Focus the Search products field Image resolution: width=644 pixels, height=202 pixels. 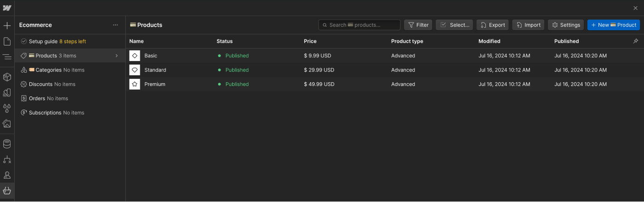click(359, 25)
